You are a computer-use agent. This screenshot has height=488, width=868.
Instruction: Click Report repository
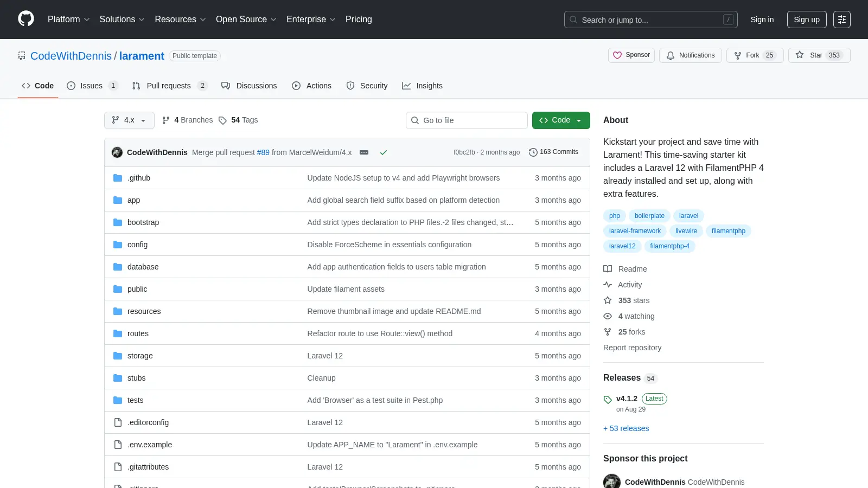tap(633, 348)
